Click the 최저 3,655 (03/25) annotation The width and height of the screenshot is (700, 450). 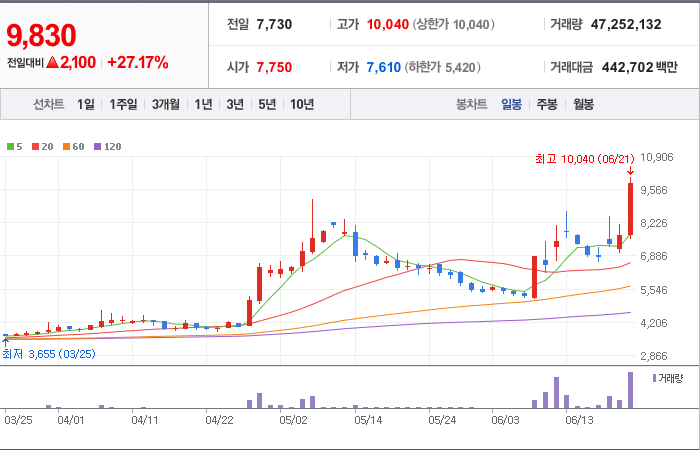(x=49, y=354)
